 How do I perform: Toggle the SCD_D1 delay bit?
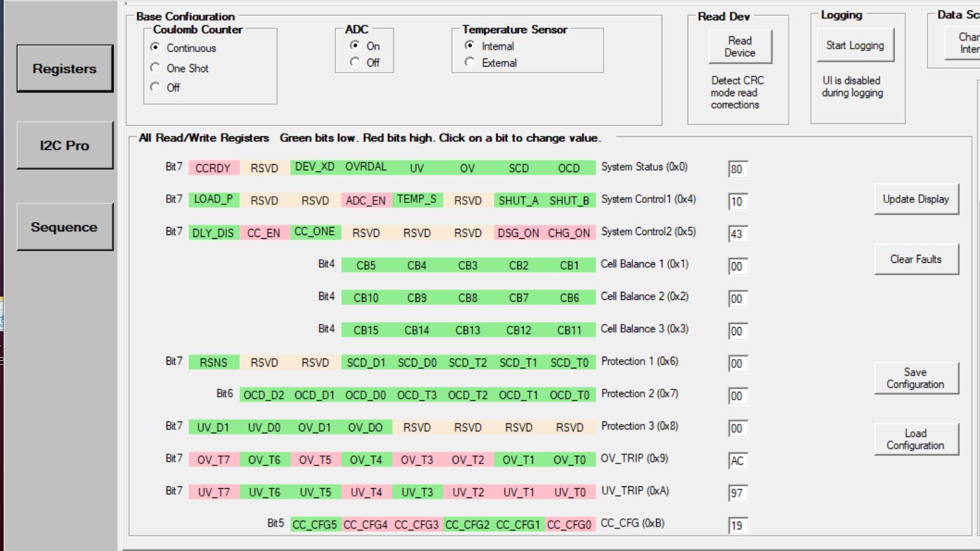coord(366,363)
